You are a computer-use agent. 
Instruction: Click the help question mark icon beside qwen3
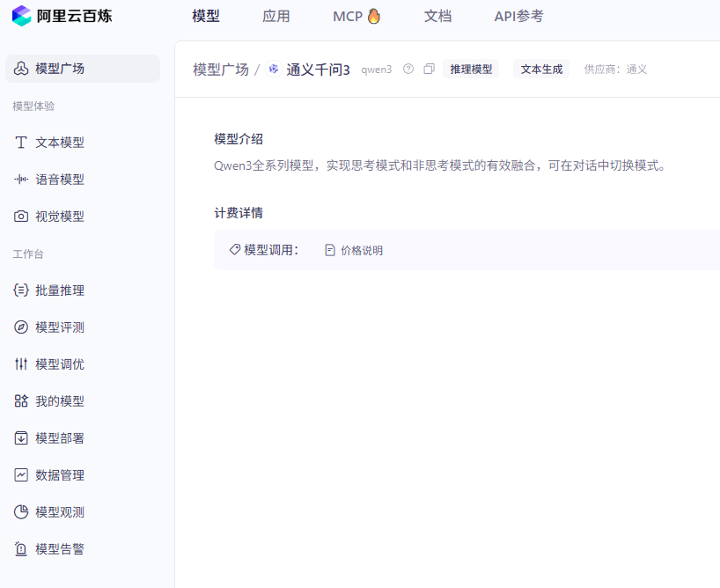[408, 69]
